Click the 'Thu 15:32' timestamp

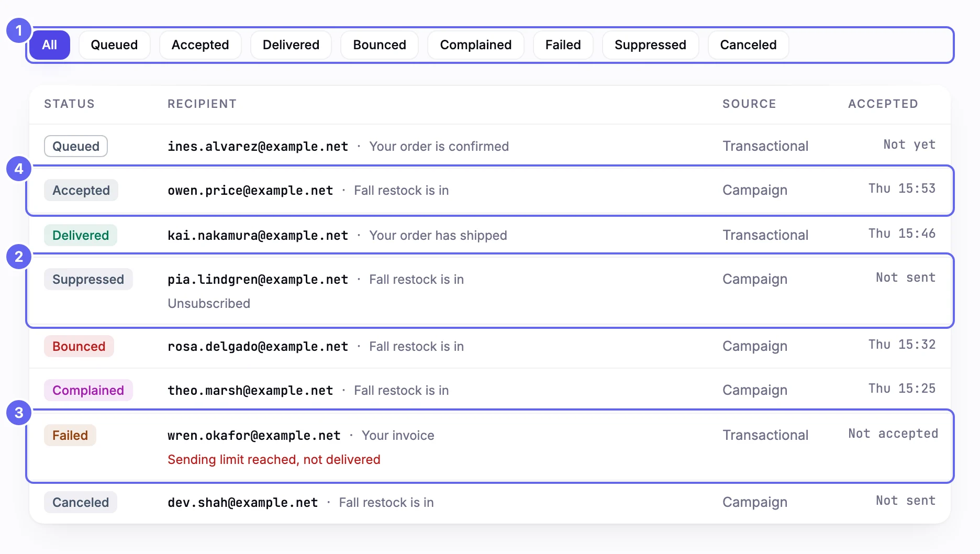(x=902, y=345)
